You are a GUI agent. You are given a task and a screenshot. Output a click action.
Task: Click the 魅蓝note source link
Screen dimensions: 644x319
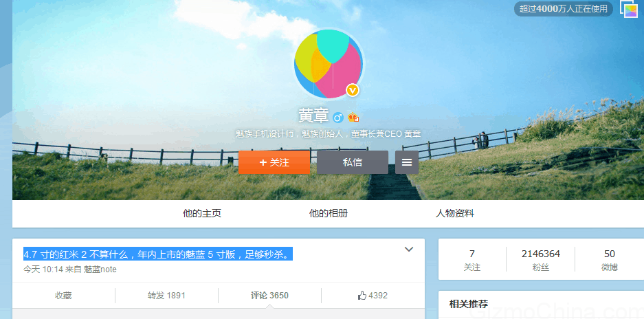click(100, 269)
